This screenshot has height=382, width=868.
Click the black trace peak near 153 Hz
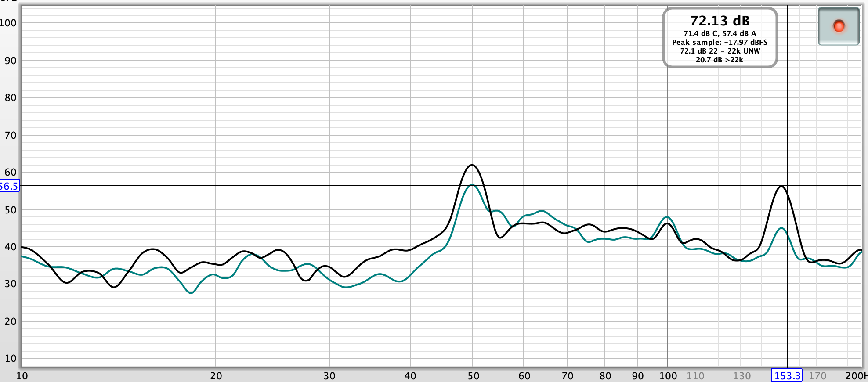[x=781, y=186]
